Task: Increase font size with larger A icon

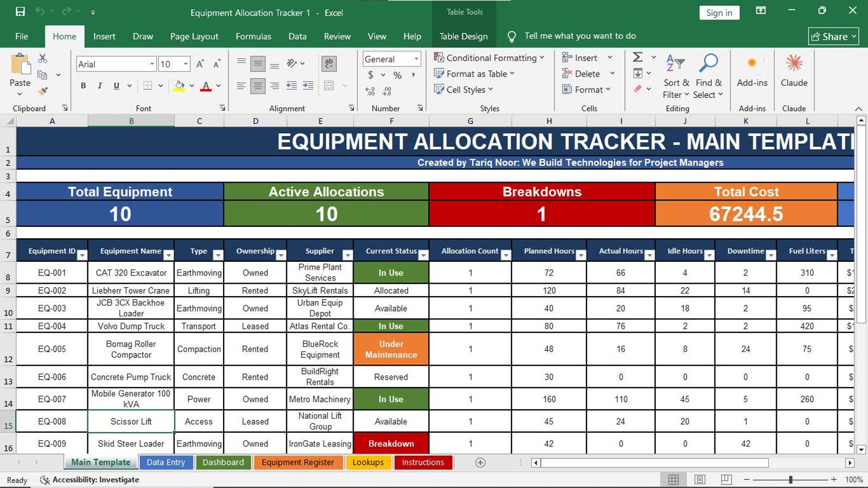Action: 200,64
